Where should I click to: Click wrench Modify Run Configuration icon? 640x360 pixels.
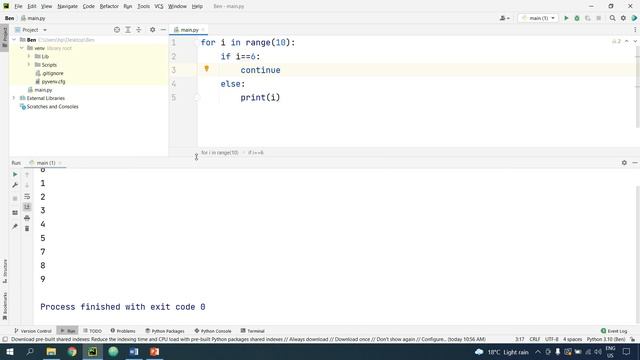click(15, 185)
